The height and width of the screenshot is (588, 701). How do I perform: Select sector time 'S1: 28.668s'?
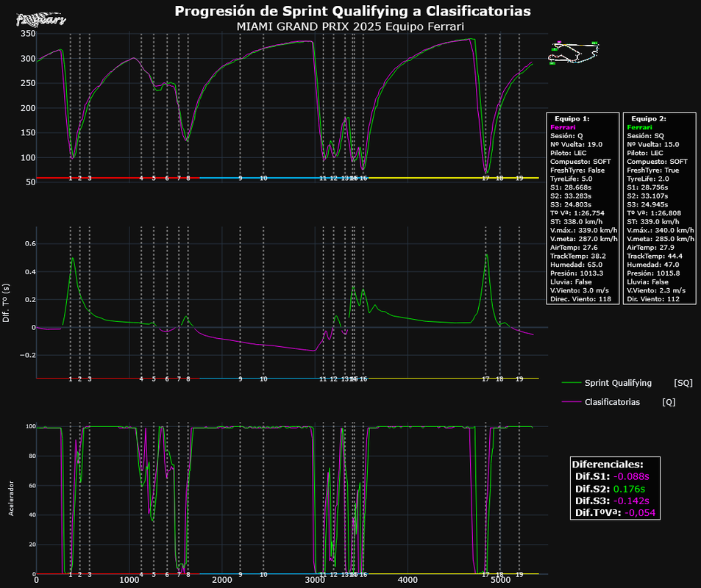tap(571, 187)
